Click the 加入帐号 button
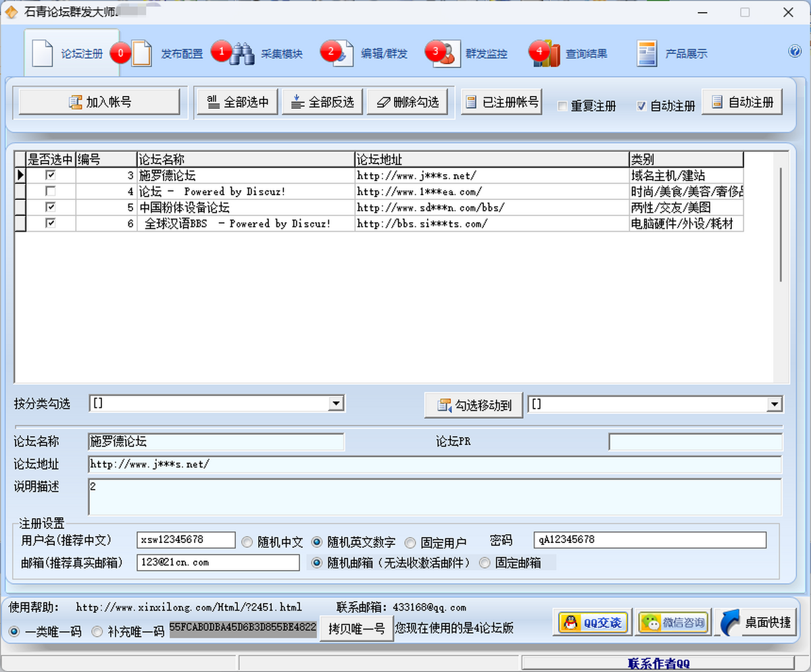 point(99,102)
